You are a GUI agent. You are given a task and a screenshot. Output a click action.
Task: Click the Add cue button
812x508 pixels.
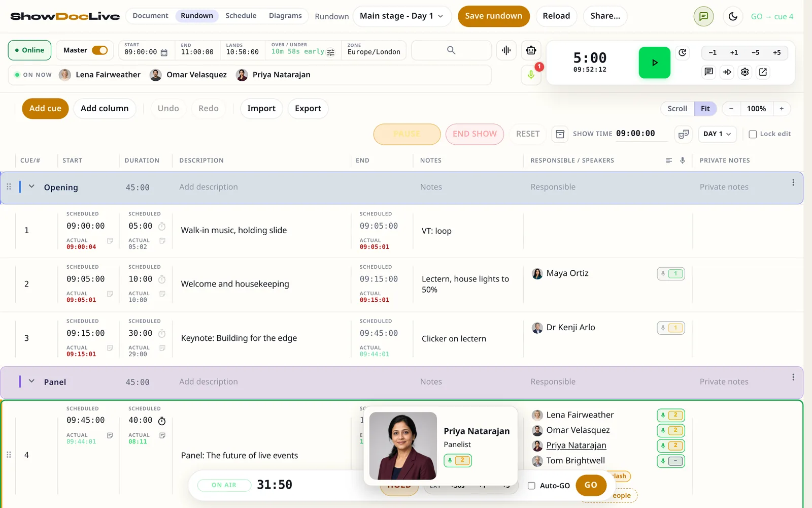(45, 109)
